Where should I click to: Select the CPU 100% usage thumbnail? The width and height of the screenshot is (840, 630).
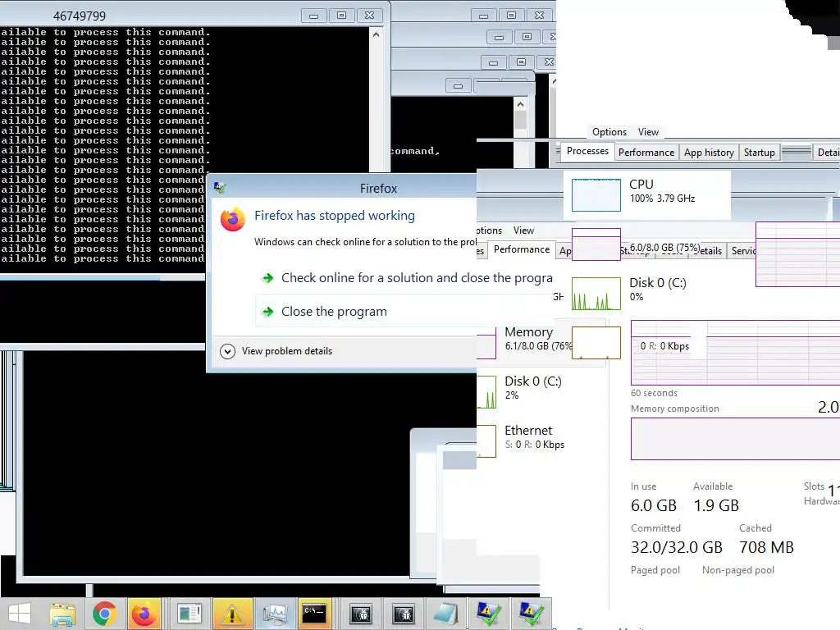[x=596, y=195]
